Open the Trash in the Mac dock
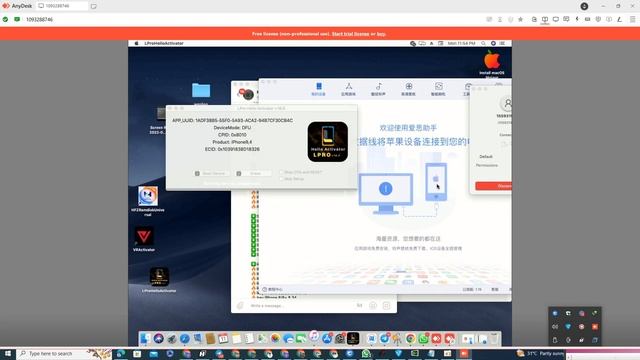Viewport: 640px width, 360px height. [494, 338]
